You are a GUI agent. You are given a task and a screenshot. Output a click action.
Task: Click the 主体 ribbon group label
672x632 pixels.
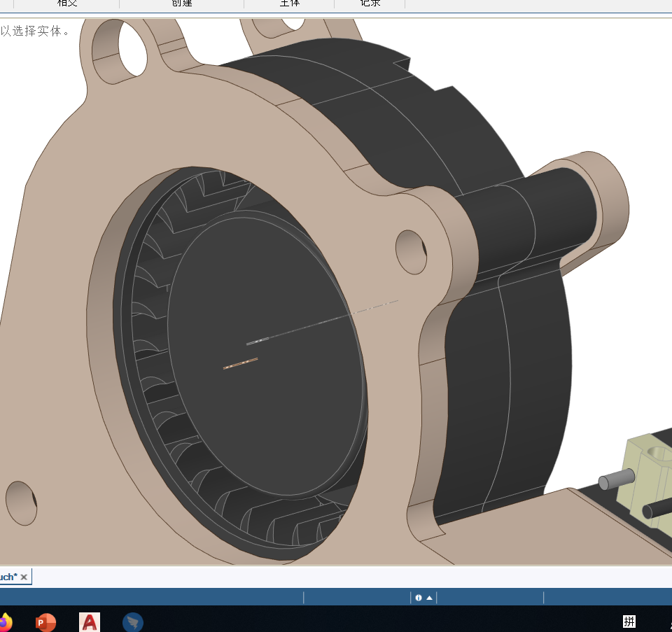point(289,3)
